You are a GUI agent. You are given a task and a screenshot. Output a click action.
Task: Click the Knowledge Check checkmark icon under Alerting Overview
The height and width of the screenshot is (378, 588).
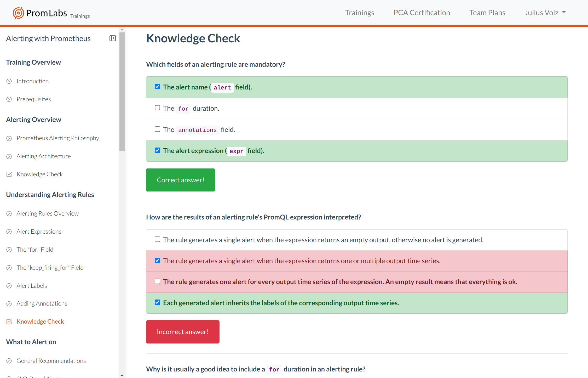(x=9, y=174)
